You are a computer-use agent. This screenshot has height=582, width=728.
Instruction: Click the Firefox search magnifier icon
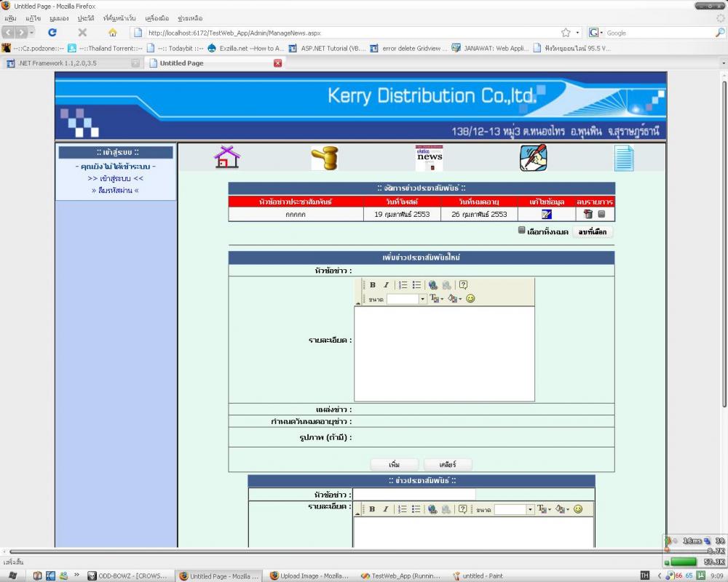pos(720,33)
